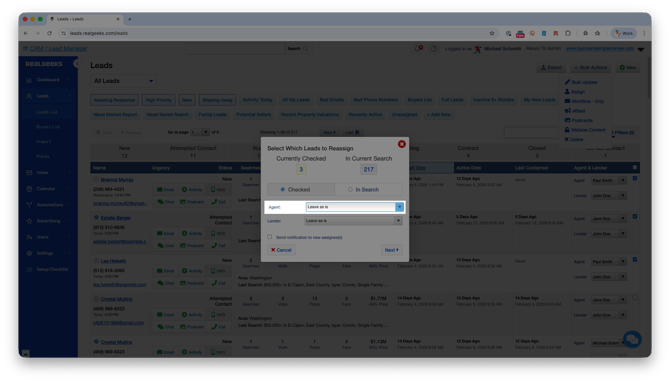Click the orange search magnifier icon
The height and width of the screenshot is (382, 670).
tap(305, 49)
